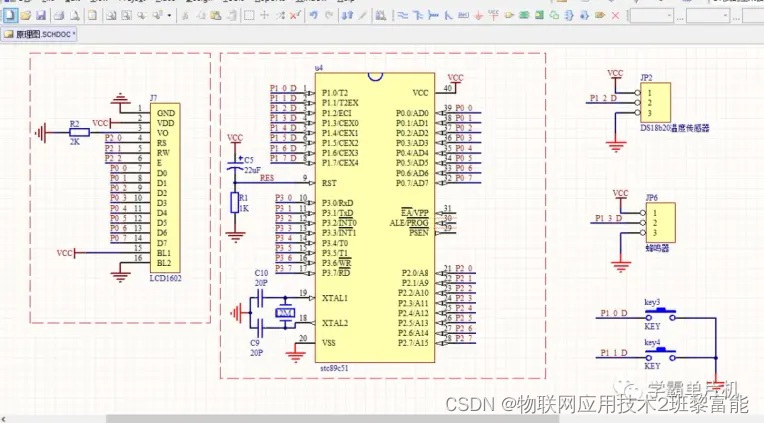Screen dimensions: 764x423
Task: Select the JP2 connector body
Action: (655, 102)
